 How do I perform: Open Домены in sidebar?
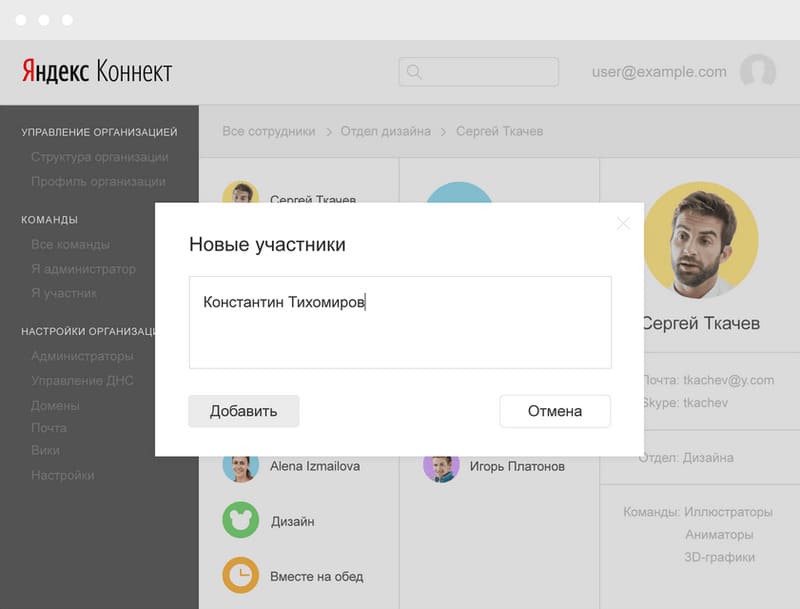[x=55, y=406]
